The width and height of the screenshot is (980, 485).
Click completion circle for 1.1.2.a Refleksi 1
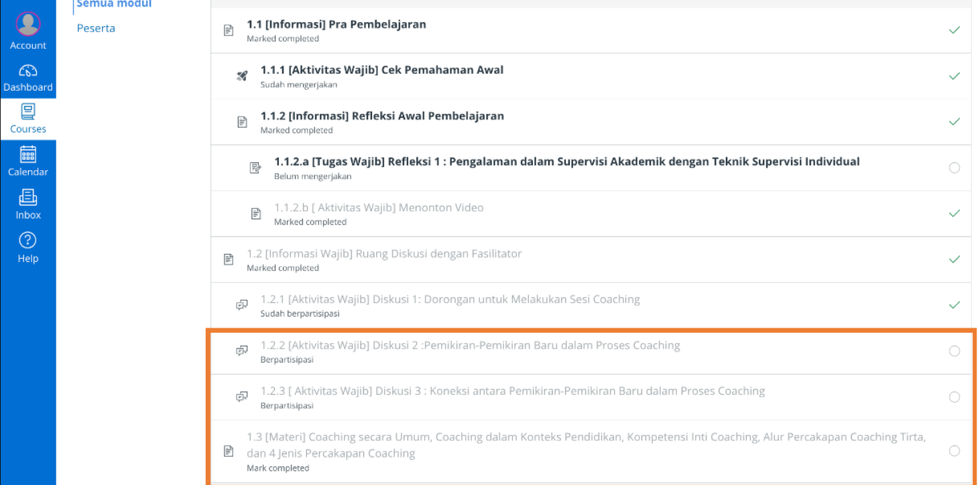(x=955, y=167)
